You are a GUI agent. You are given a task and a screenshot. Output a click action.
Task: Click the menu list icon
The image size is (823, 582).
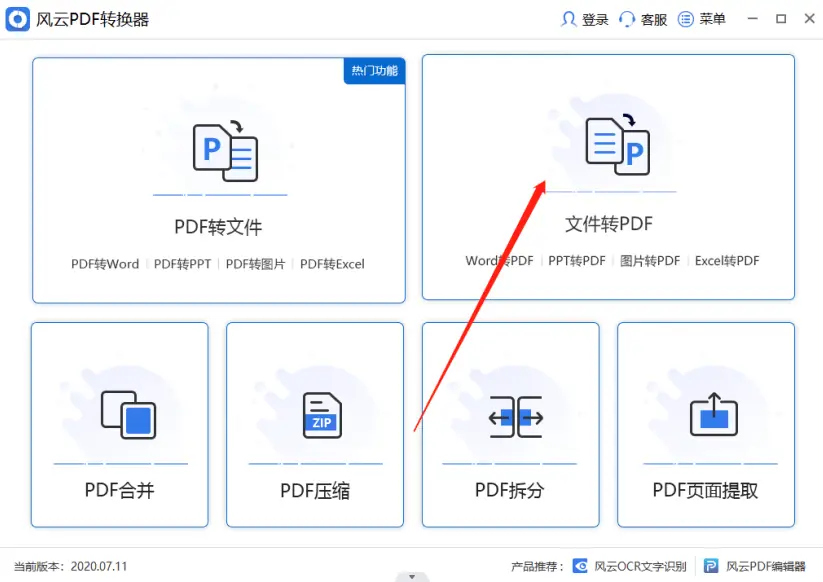point(685,19)
